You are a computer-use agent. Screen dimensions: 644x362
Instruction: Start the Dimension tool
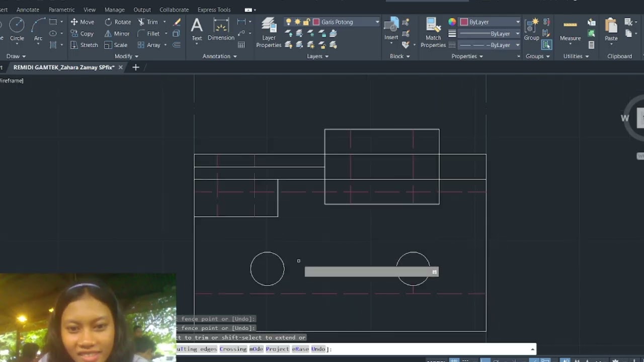221,29
